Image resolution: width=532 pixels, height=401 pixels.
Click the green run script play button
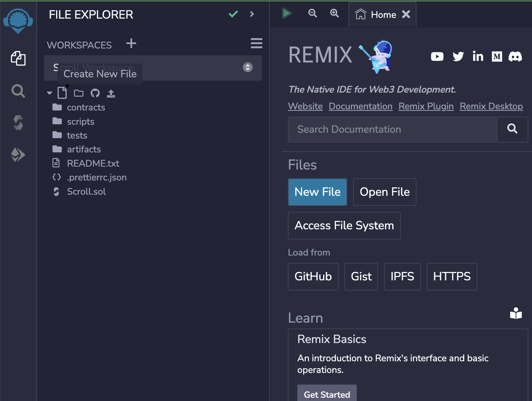pos(287,14)
